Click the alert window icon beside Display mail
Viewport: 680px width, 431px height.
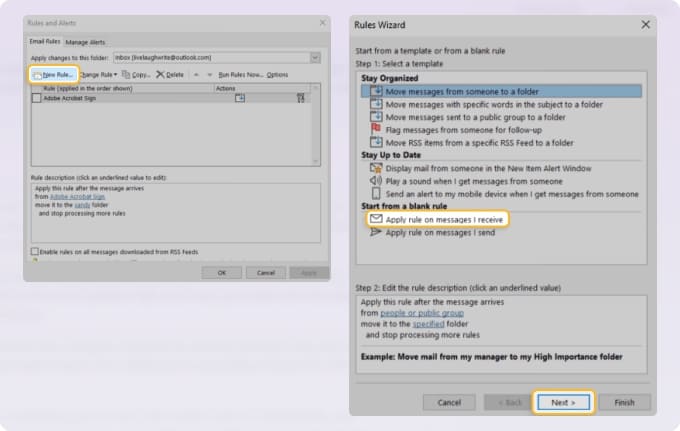tap(376, 168)
